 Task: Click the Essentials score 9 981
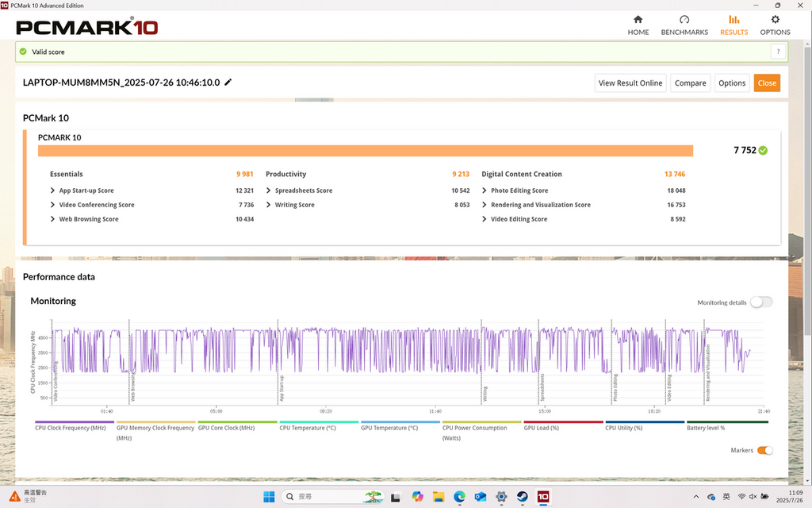click(244, 174)
